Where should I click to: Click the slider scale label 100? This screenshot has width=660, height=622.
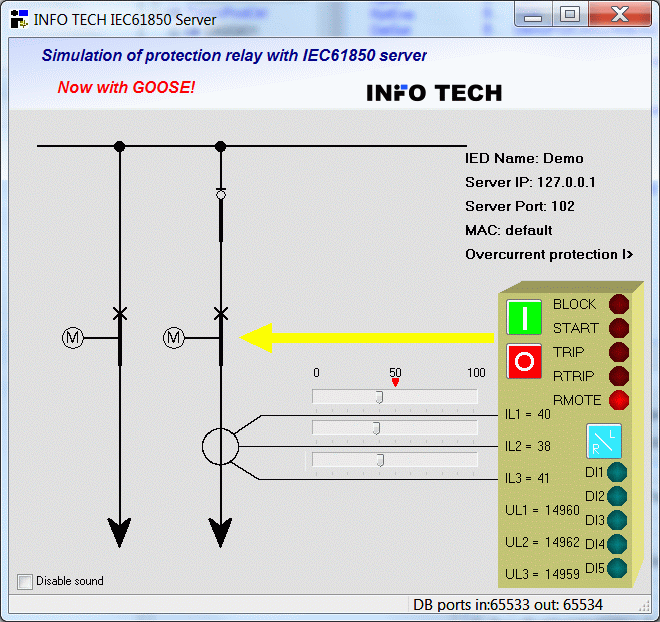coord(476,372)
